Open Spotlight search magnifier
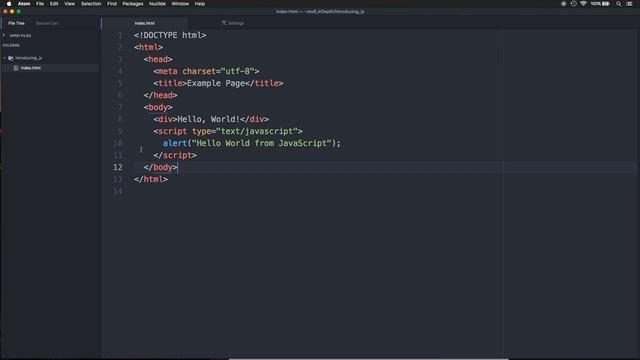Screen dimensions: 640x360 (619, 4)
